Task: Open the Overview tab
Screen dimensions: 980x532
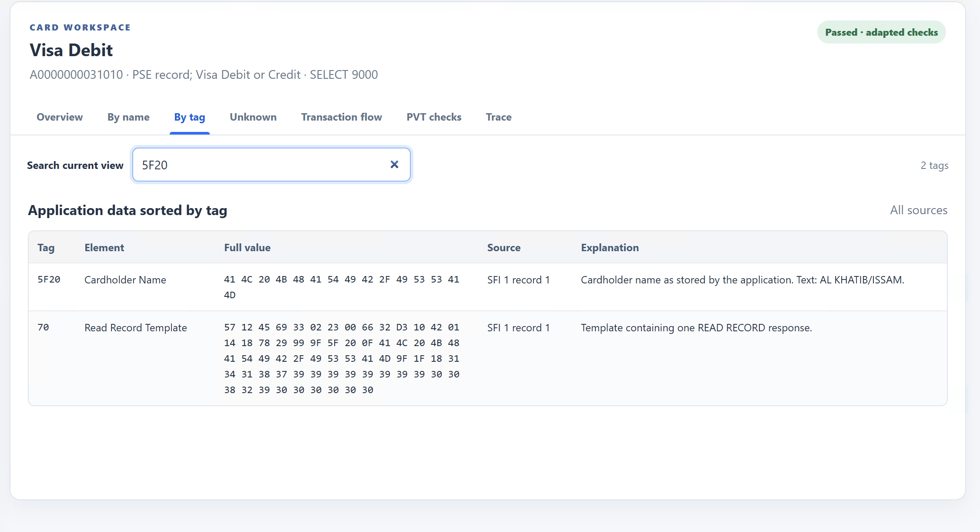Action: [x=60, y=117]
